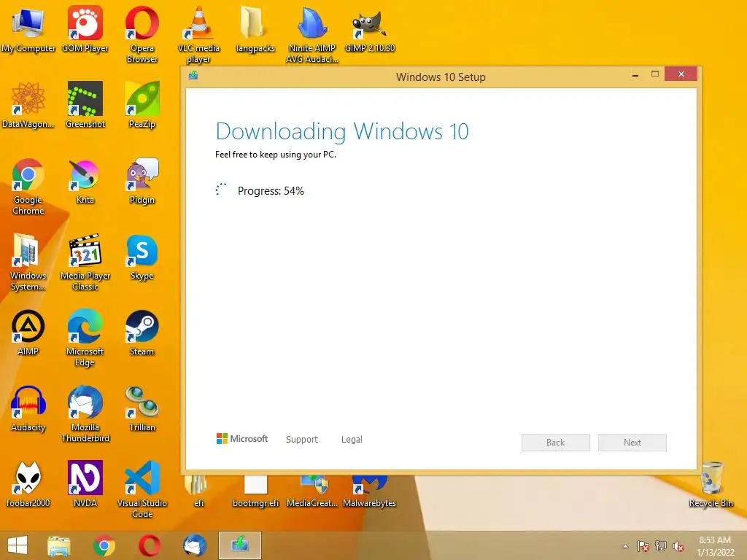
Task: Select the Google Chrome desktop shortcut
Action: [28, 186]
